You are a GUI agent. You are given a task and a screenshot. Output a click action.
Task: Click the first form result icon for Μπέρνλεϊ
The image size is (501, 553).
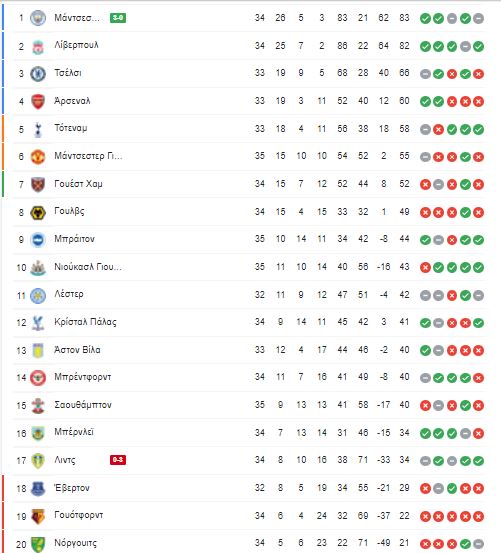[425, 433]
